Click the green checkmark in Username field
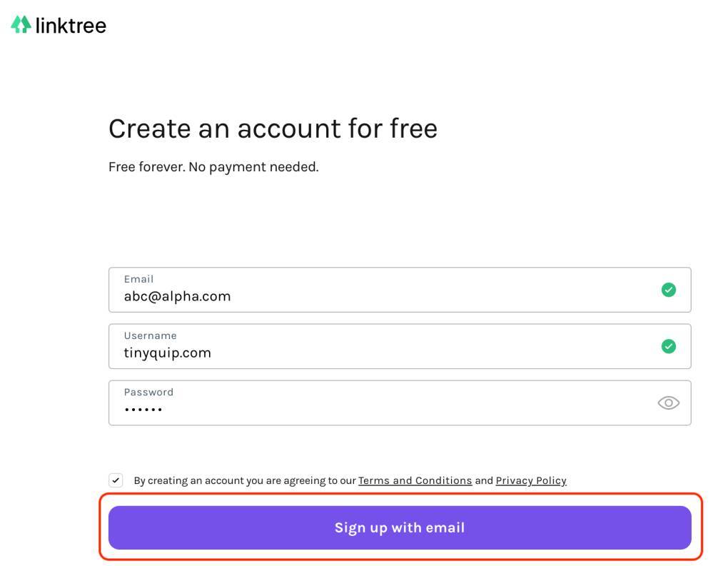Image resolution: width=728 pixels, height=566 pixels. (668, 346)
